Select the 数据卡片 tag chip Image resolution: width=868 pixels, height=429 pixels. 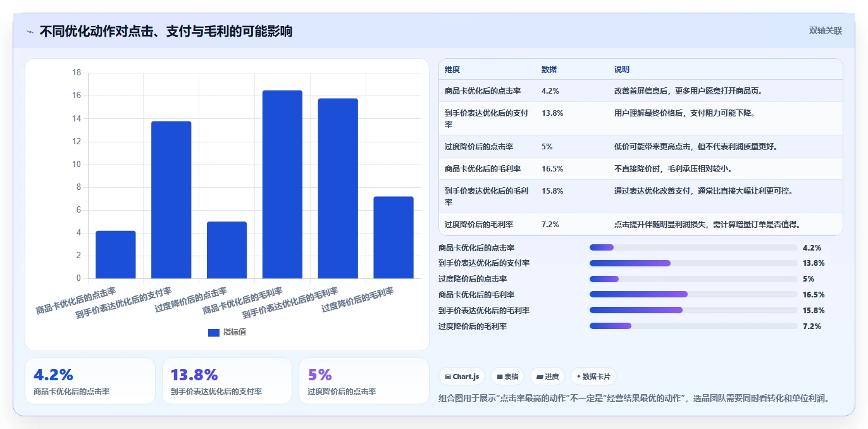click(x=593, y=376)
